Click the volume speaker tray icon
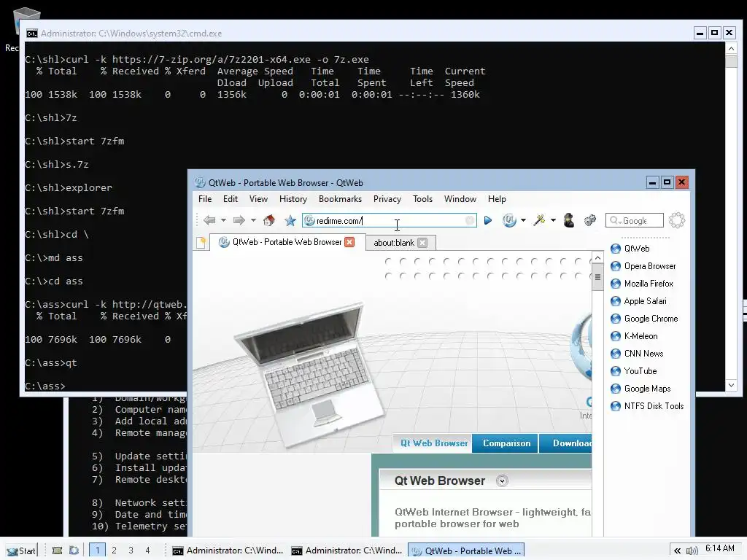This screenshot has height=560, width=747. point(692,551)
